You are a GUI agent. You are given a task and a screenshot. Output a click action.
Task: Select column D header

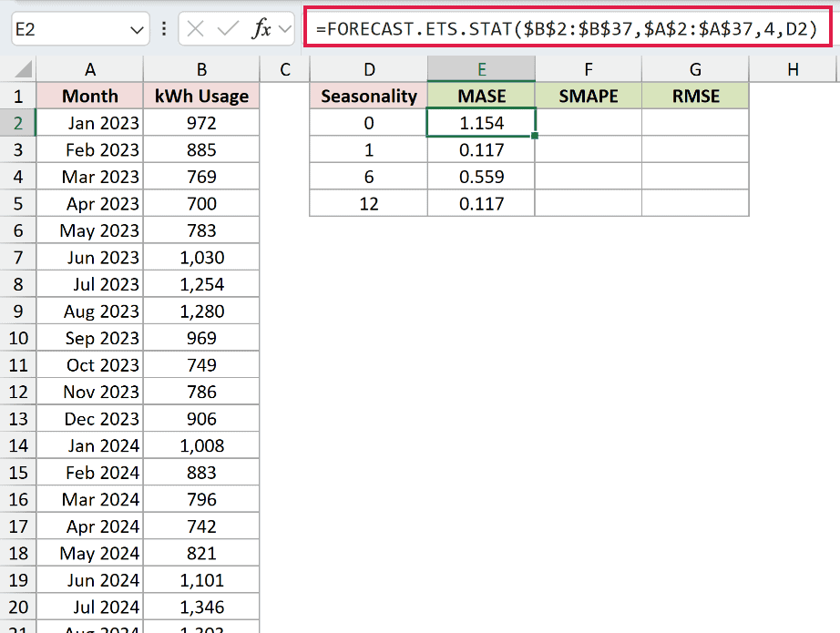(369, 69)
